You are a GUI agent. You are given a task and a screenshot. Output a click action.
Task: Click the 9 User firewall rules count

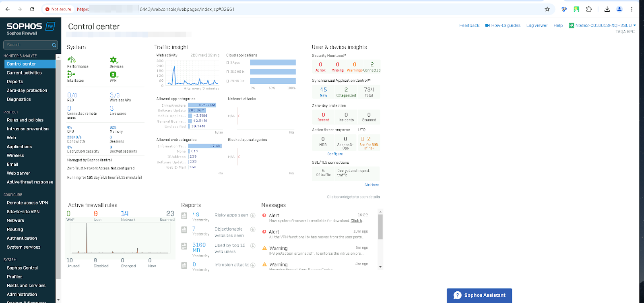[96, 214]
